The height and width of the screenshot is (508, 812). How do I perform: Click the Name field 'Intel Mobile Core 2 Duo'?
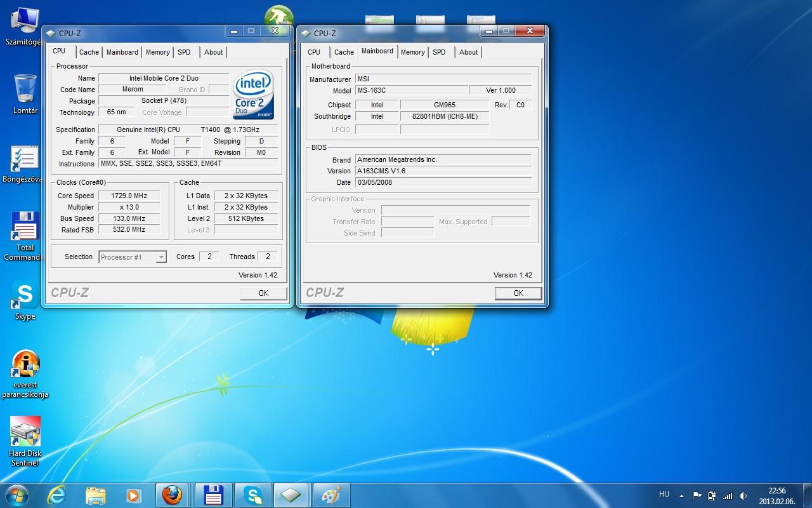[x=164, y=78]
